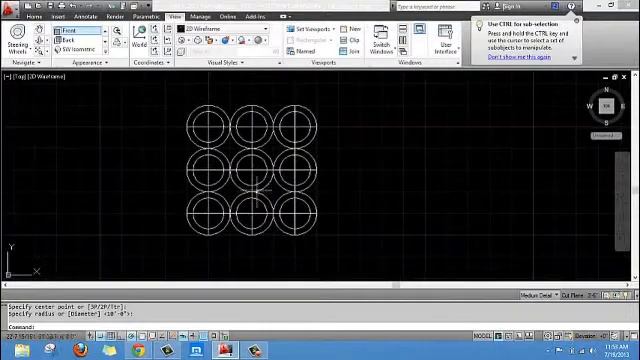This screenshot has height=360, width=640.
Task: Toggle the Grid display status bar button
Action: 111,336
